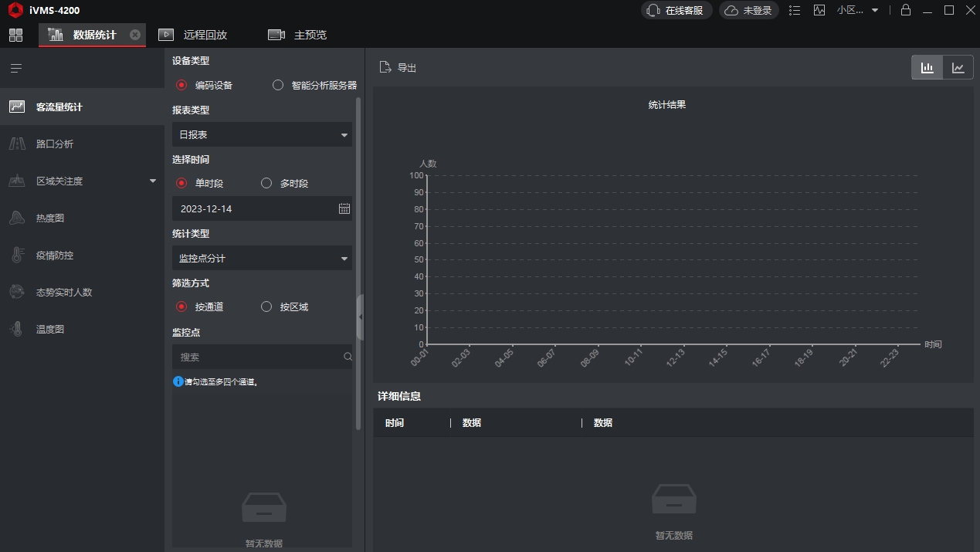This screenshot has width=980, height=552.
Task: Open the module grid menu icon
Action: (x=15, y=35)
